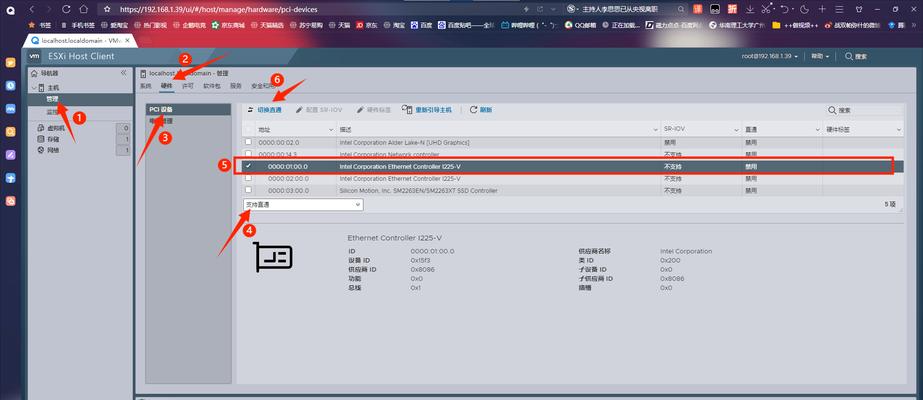The width and height of the screenshot is (923, 400).
Task: Open the 地址 column header dropdown arrow
Action: point(331,129)
